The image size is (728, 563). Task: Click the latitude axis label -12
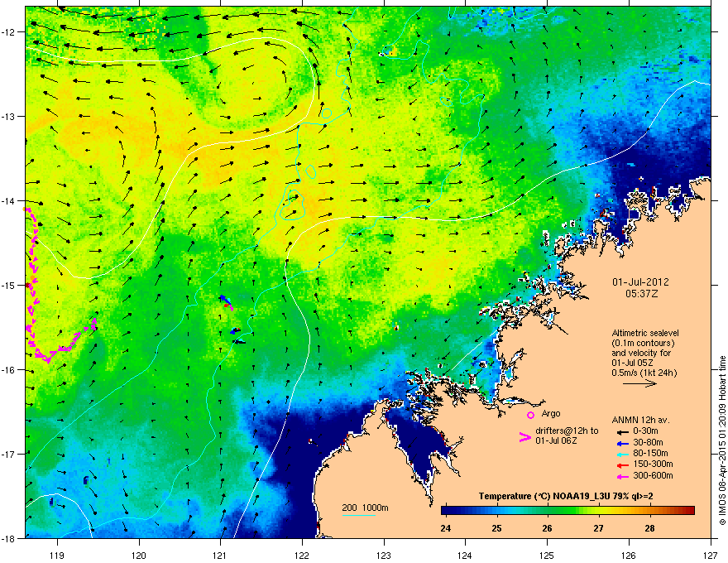point(8,32)
